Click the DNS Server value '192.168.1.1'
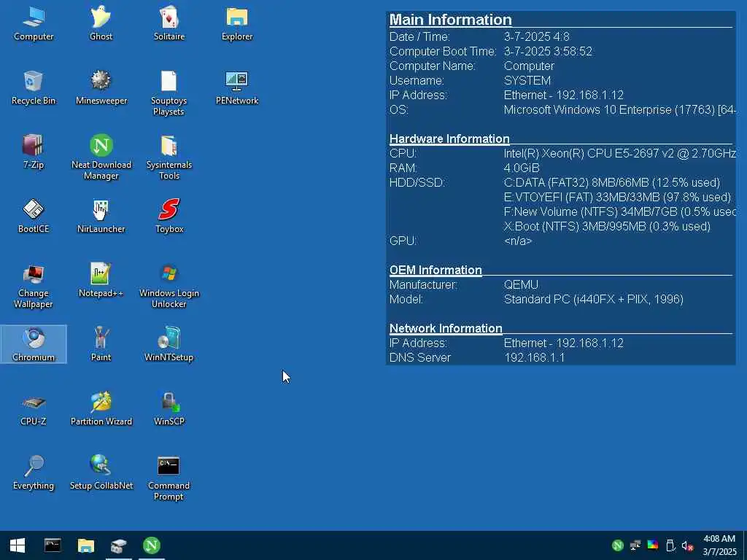 click(x=534, y=357)
